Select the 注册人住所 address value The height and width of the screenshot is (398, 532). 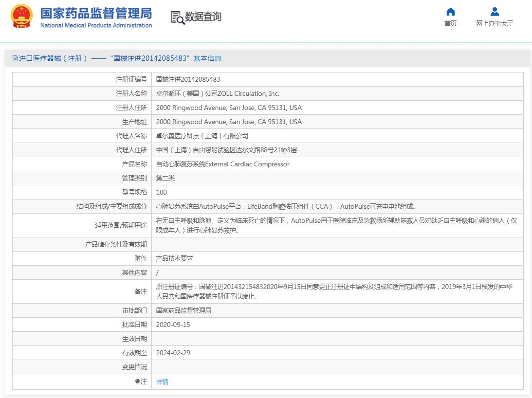click(229, 108)
